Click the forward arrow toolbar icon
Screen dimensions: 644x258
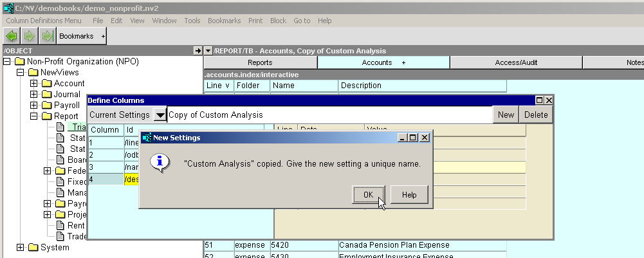[x=29, y=36]
